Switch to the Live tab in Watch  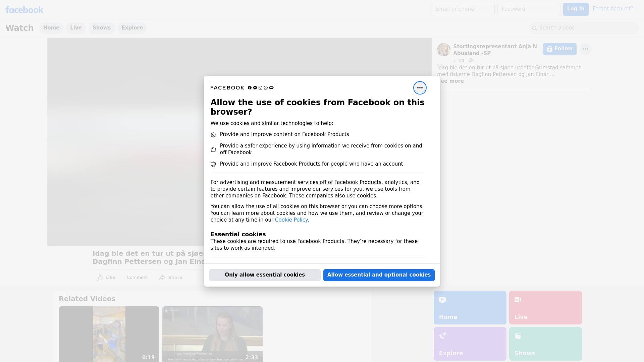(x=76, y=28)
